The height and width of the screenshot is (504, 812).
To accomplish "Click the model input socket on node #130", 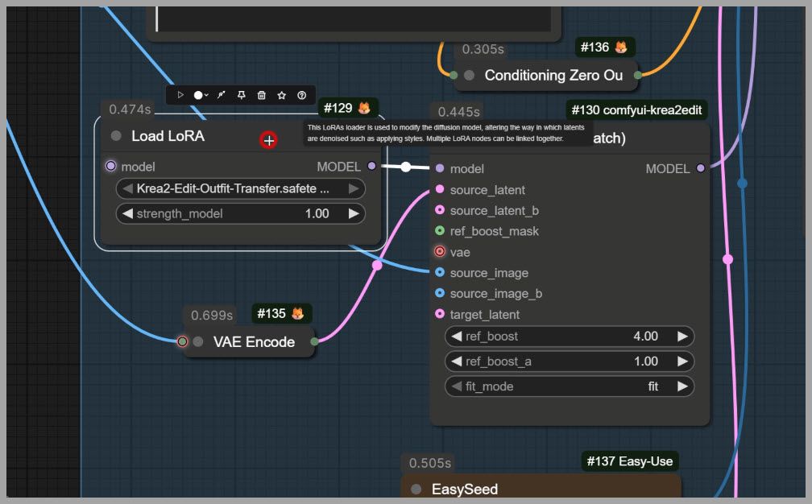I will 440,168.
